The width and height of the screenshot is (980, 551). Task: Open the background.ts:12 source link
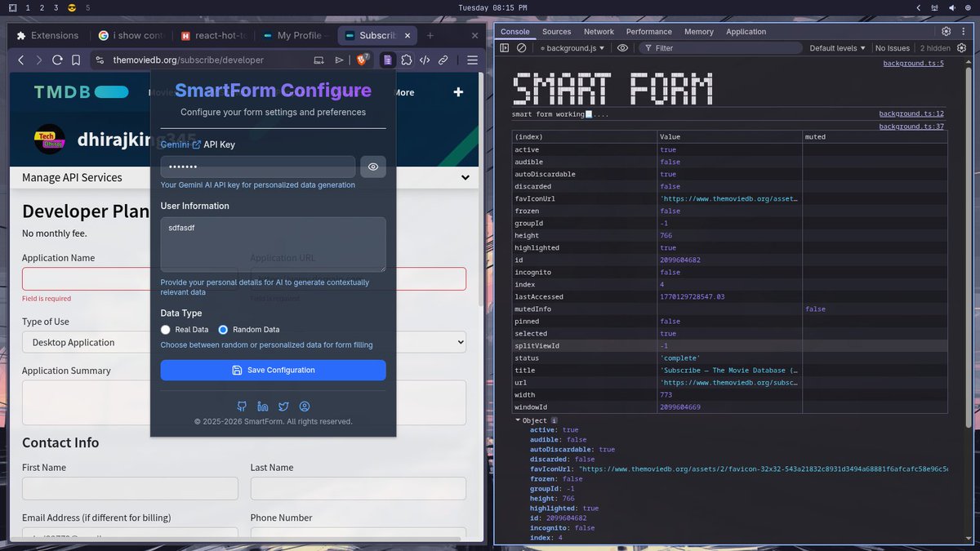pyautogui.click(x=911, y=113)
